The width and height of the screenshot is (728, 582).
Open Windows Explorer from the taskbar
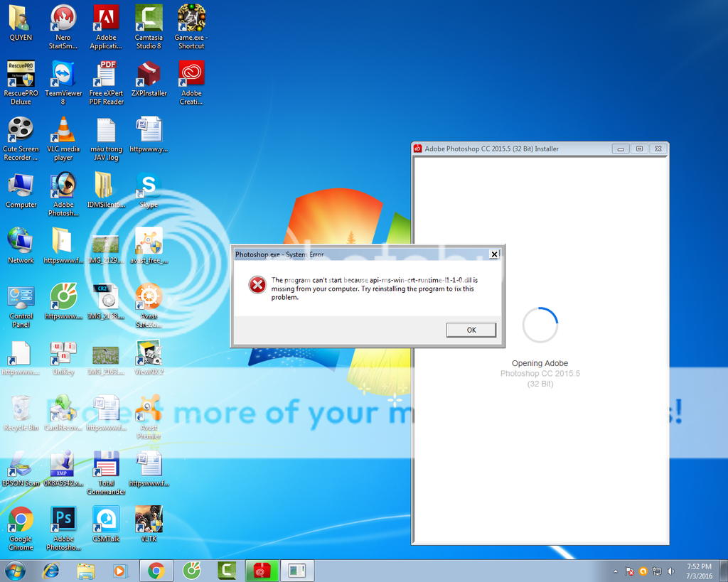tap(85, 571)
